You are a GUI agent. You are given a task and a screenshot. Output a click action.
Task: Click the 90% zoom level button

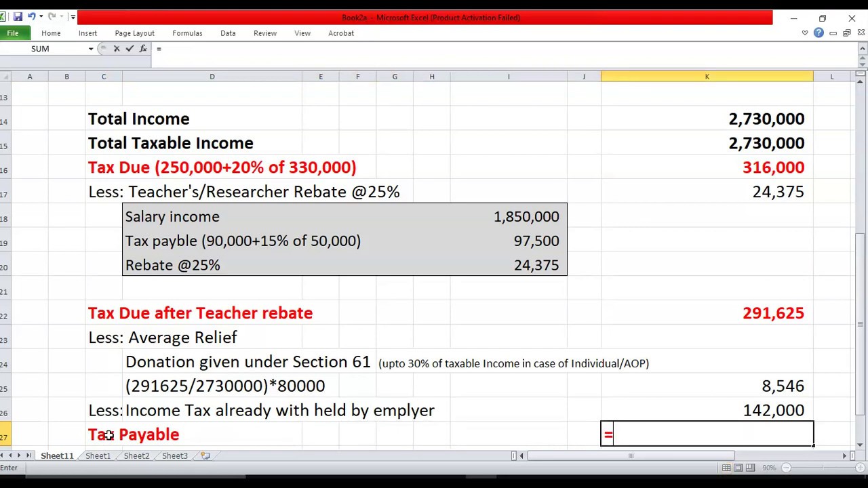coord(768,468)
